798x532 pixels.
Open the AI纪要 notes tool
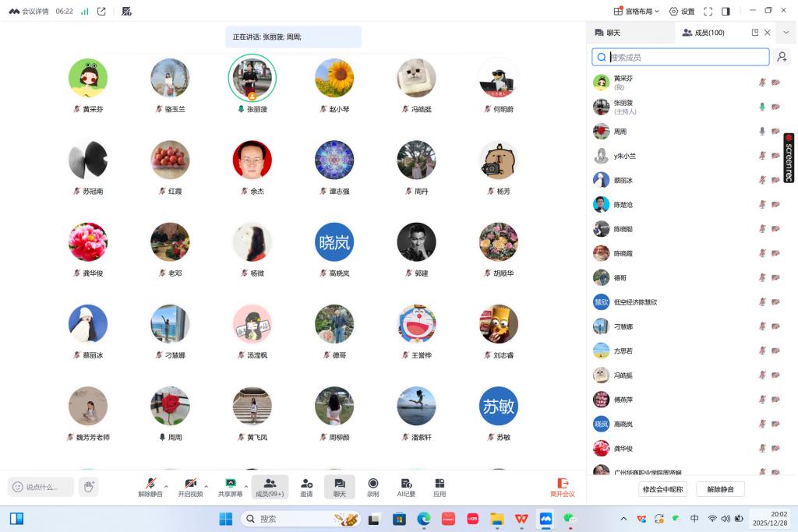[406, 487]
